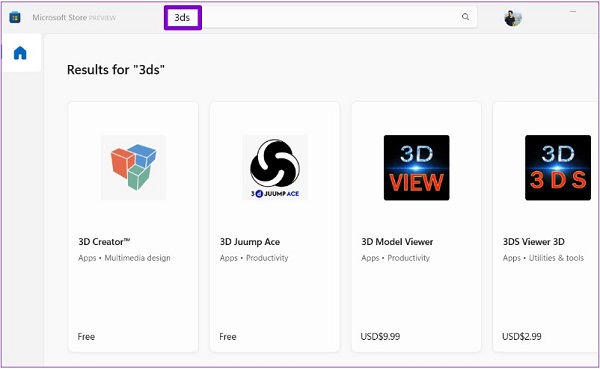
Task: Click the Microsoft Store logo icon
Action: pyautogui.click(x=15, y=17)
